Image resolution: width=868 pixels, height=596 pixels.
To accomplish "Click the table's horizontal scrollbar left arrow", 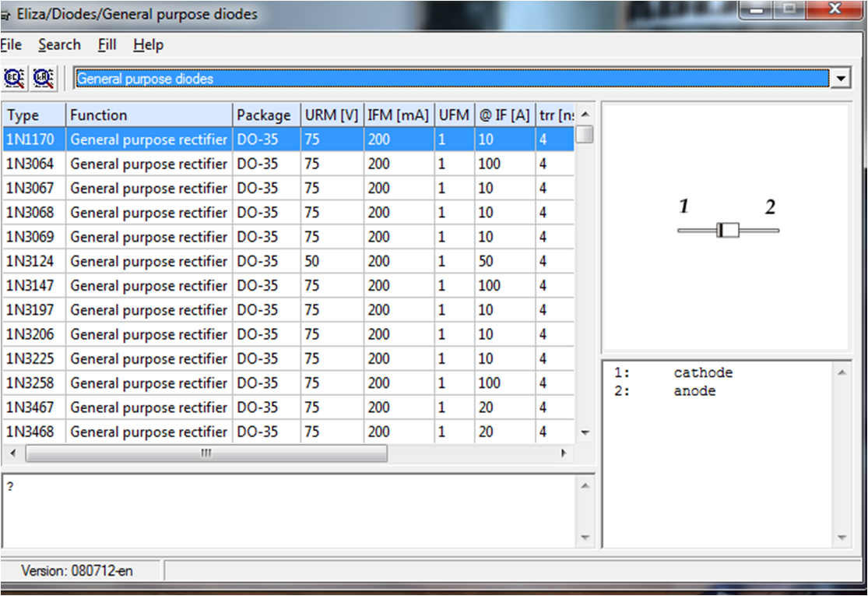I will coord(13,453).
